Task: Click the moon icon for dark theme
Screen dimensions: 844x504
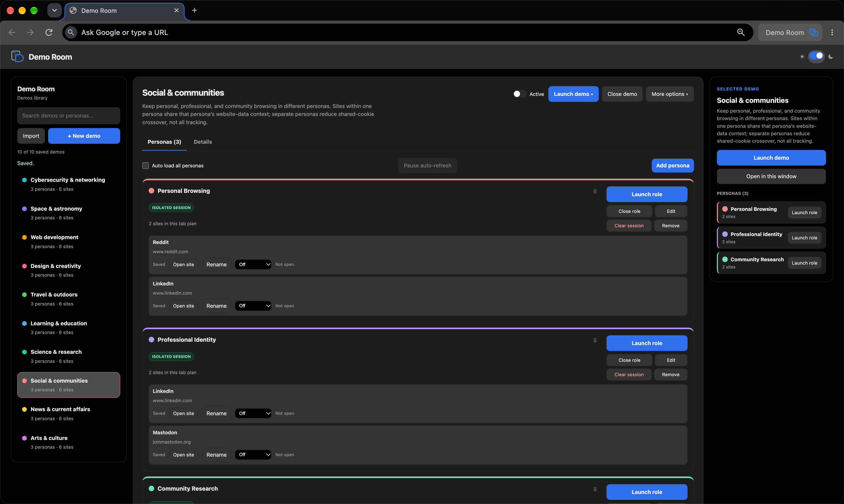Action: click(x=831, y=56)
